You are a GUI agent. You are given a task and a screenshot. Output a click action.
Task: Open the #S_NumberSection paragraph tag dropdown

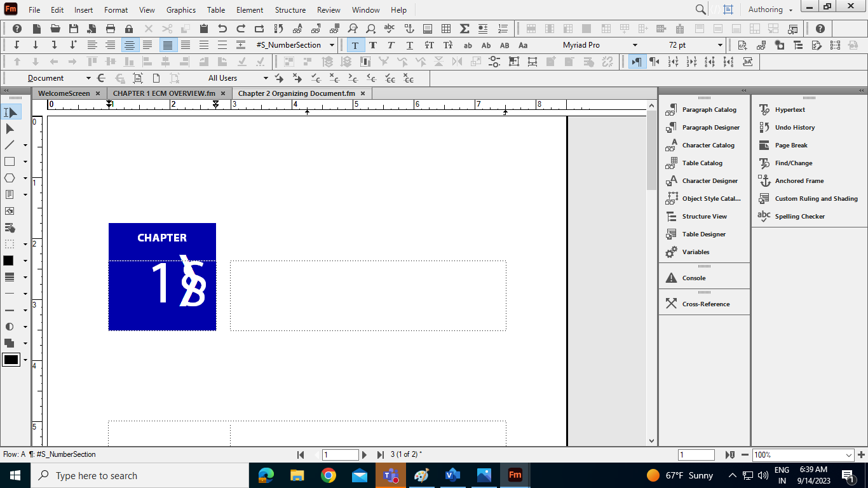point(332,45)
